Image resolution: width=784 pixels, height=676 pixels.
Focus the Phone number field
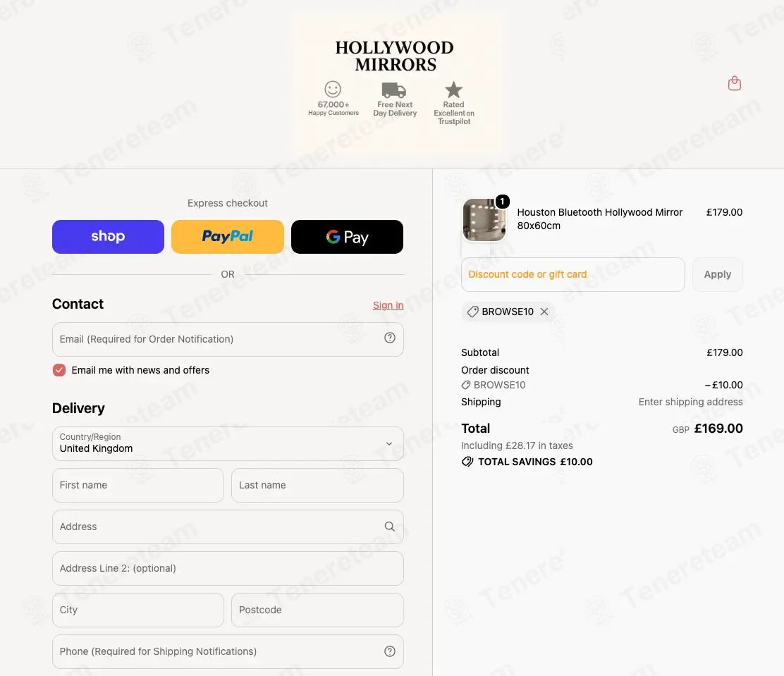(228, 651)
